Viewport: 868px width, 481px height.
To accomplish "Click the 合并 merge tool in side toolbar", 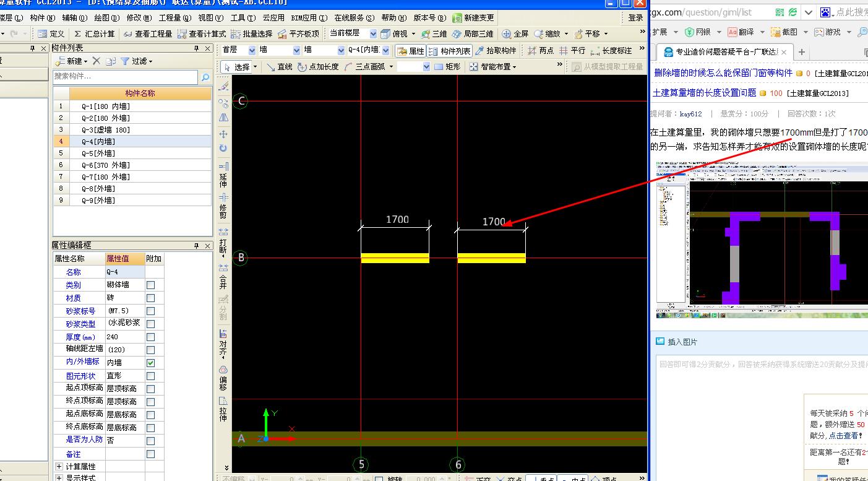I will pyautogui.click(x=223, y=276).
